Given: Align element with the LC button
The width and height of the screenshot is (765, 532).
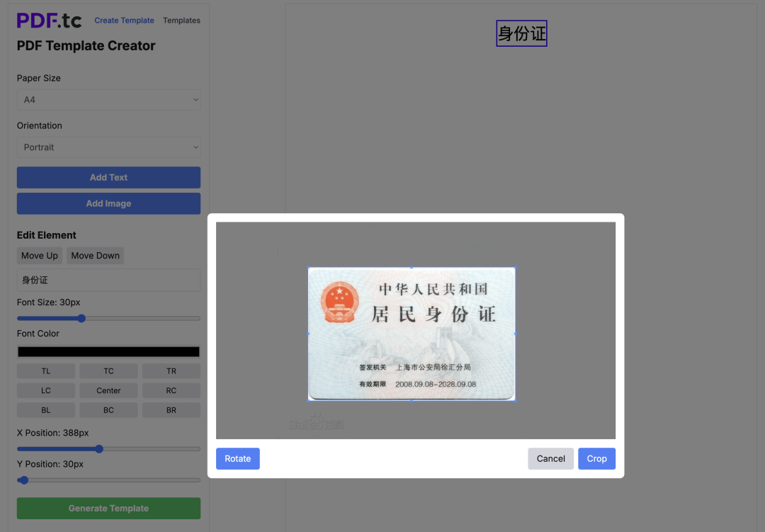Looking at the screenshot, I should (x=46, y=390).
